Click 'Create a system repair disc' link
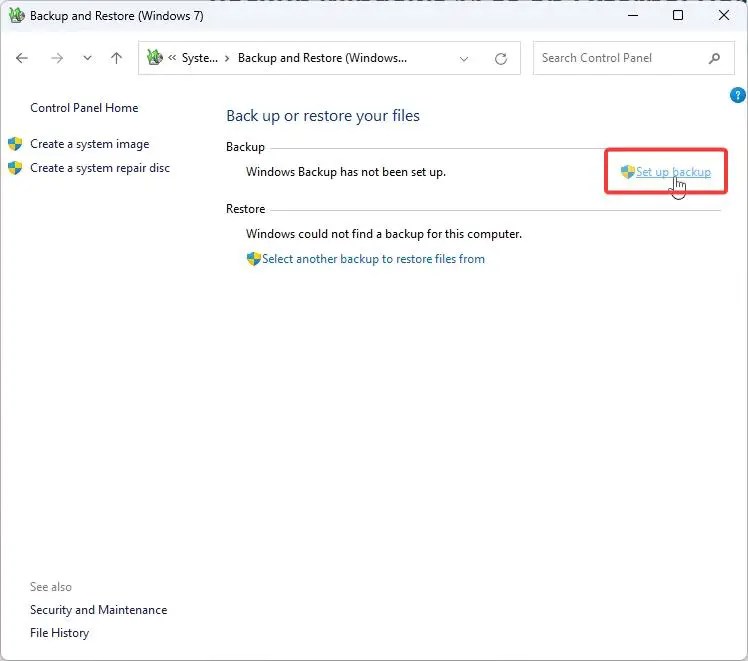The image size is (748, 661). [x=100, y=168]
